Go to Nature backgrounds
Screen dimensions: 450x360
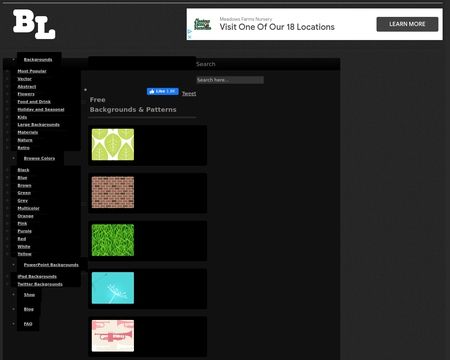point(25,140)
